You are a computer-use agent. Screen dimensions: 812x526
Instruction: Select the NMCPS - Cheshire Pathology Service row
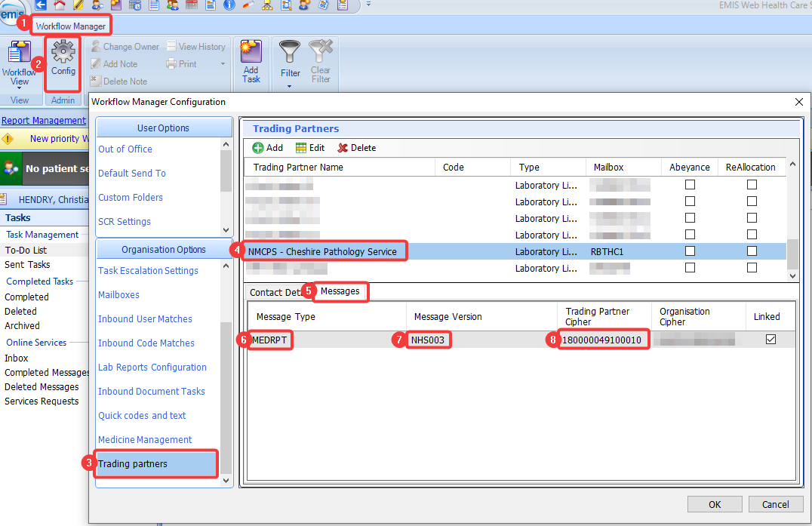pos(515,251)
